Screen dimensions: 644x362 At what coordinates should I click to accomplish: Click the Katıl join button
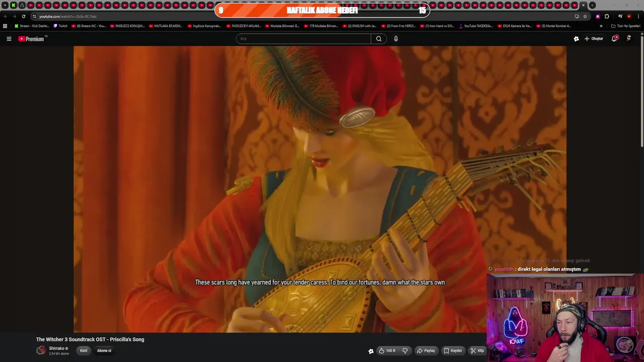pos(84,350)
